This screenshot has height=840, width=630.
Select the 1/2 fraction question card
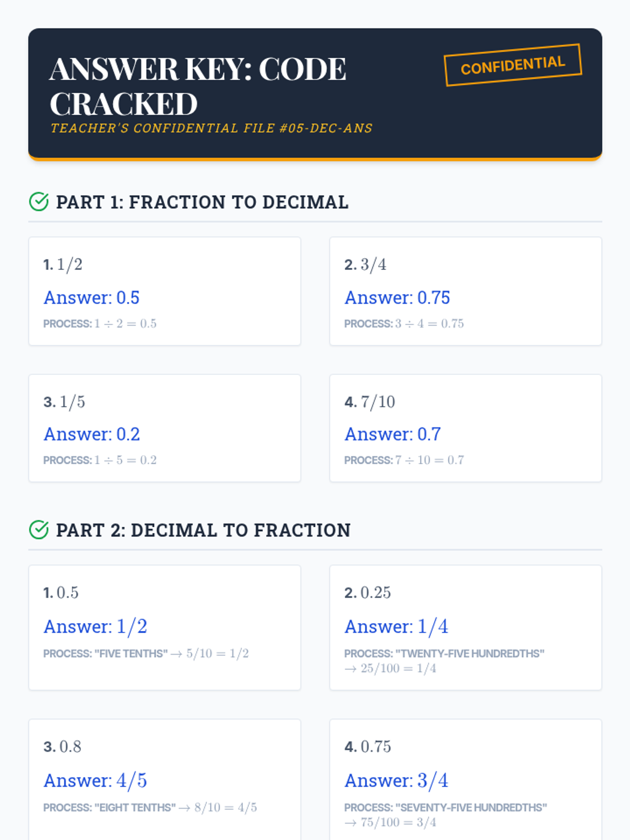pyautogui.click(x=165, y=291)
